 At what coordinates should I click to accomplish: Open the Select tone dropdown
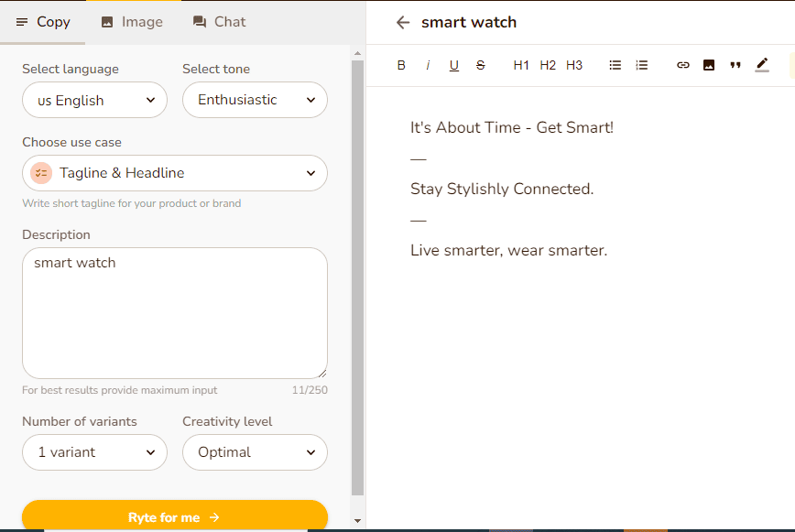tap(255, 100)
